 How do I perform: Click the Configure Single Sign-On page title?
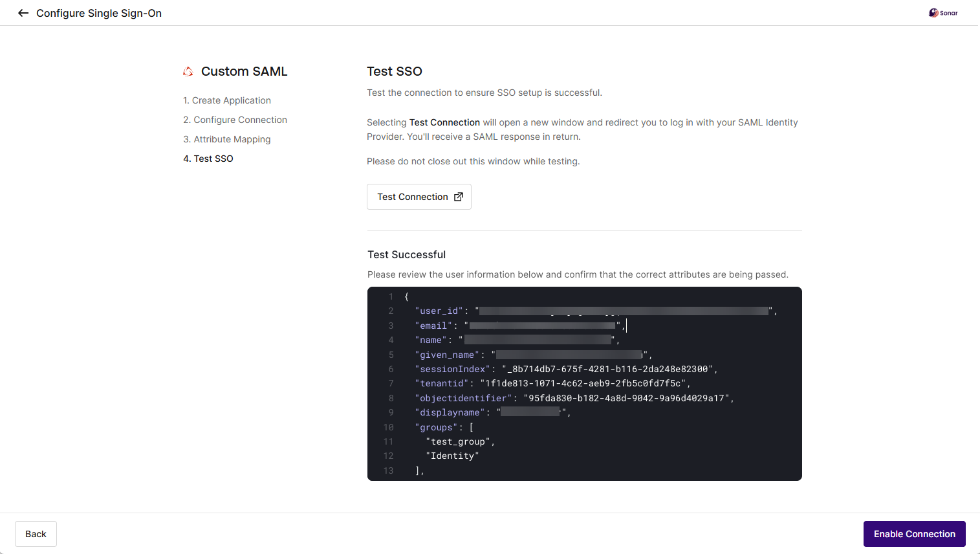(x=99, y=13)
